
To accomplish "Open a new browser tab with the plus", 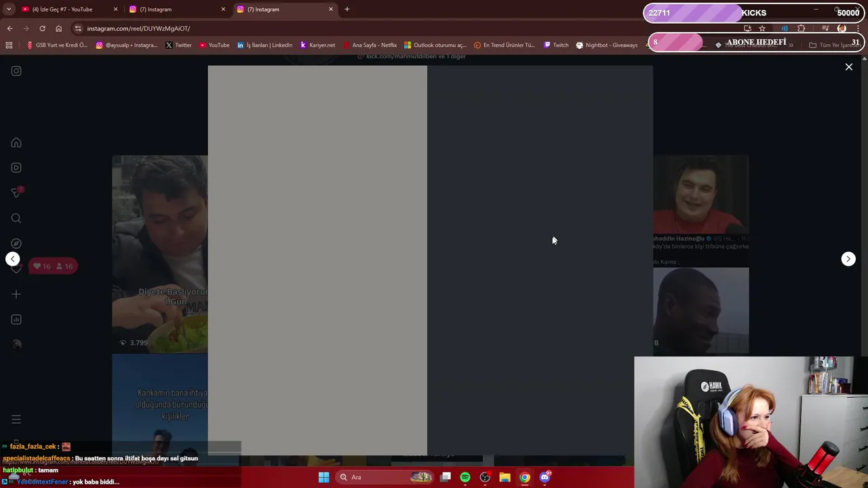I will pyautogui.click(x=347, y=9).
